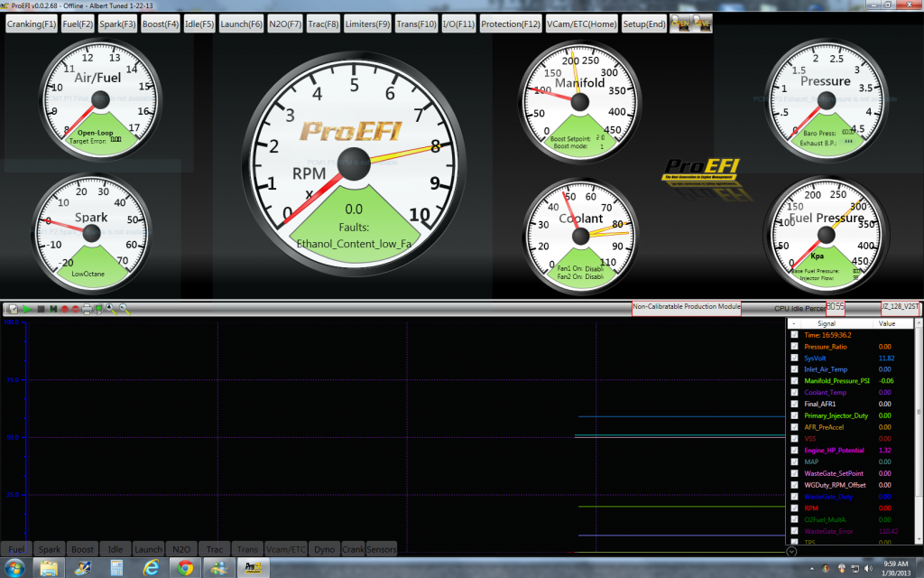
Task: Click the Launch(F6) button
Action: click(241, 23)
